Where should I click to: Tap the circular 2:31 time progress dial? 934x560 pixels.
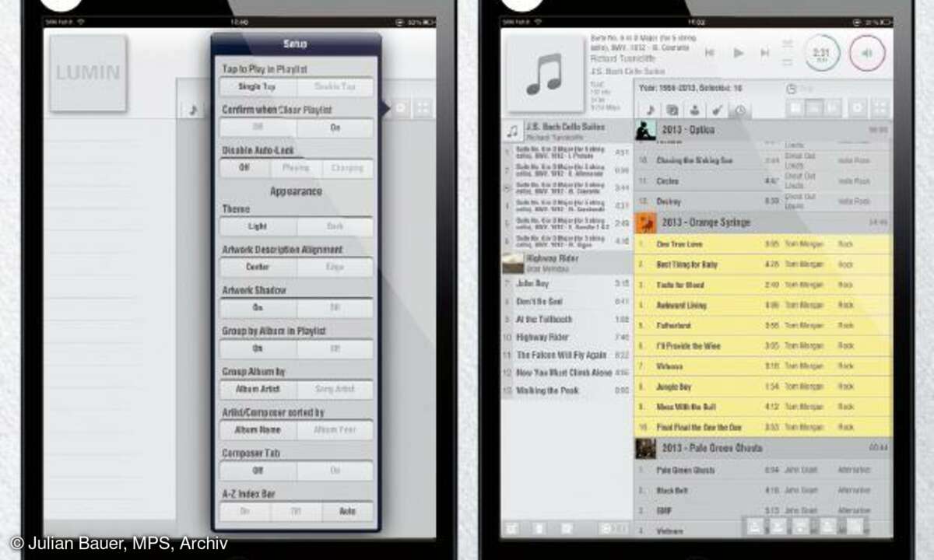point(821,53)
